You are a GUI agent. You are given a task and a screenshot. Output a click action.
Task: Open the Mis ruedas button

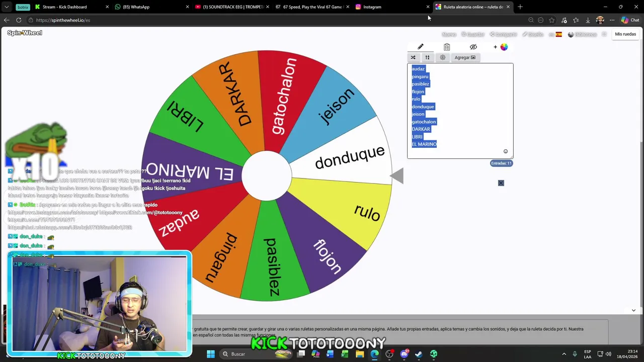coord(625,34)
